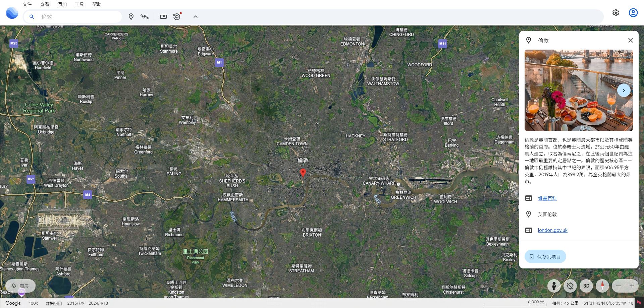Switch to 3D view
This screenshot has height=308, width=644.
pyautogui.click(x=586, y=286)
